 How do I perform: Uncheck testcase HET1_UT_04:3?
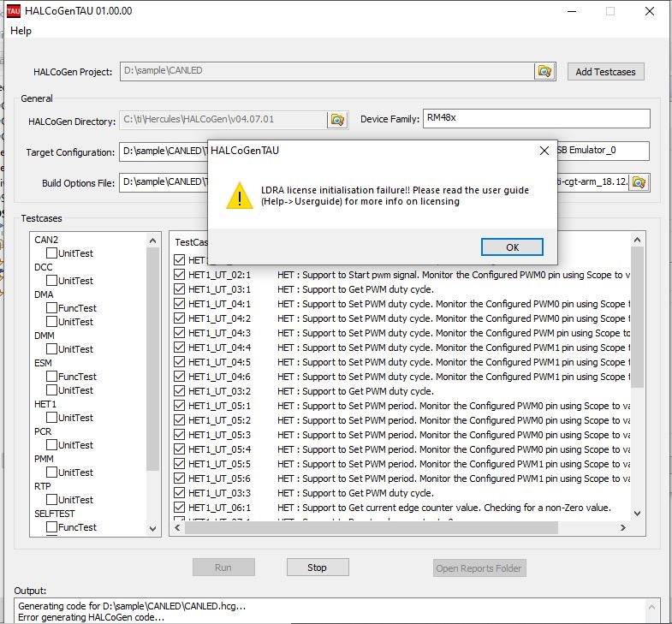pyautogui.click(x=180, y=333)
